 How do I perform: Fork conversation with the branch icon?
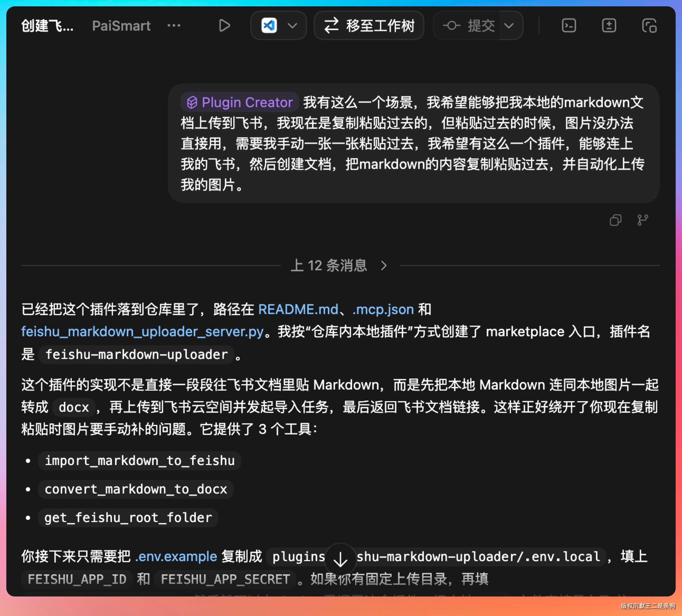tap(642, 220)
